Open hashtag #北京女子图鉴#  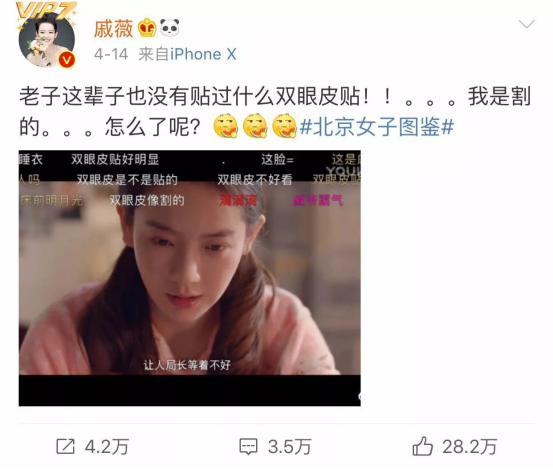tap(377, 126)
